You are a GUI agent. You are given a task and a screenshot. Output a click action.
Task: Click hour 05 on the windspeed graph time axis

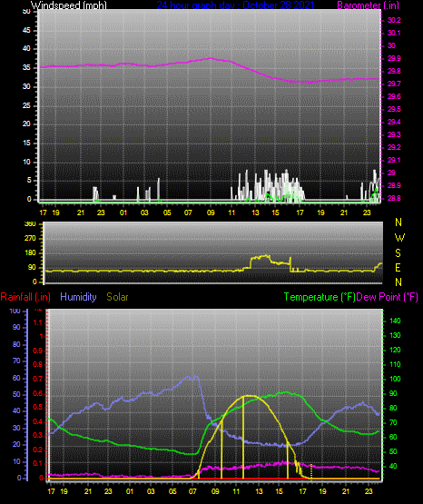tap(167, 212)
